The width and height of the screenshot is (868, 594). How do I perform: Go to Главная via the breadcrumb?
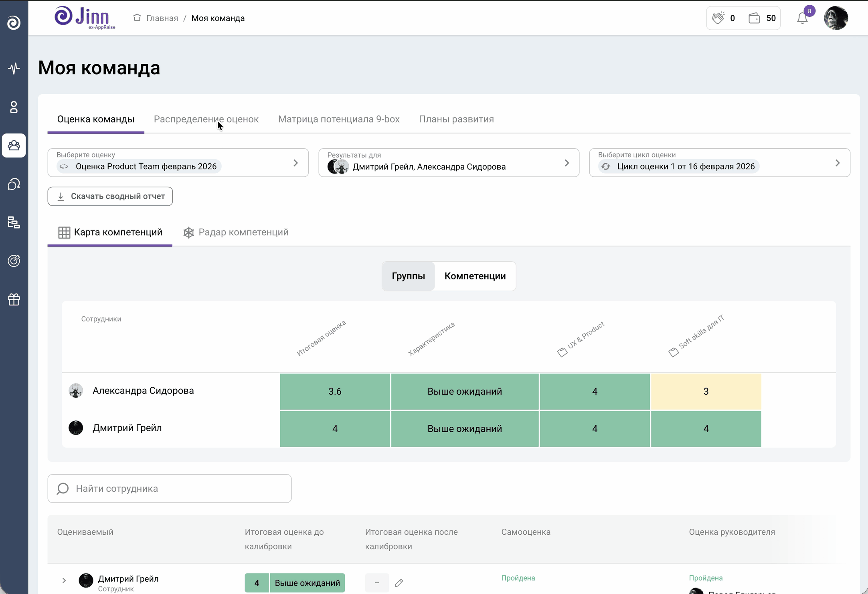(162, 18)
